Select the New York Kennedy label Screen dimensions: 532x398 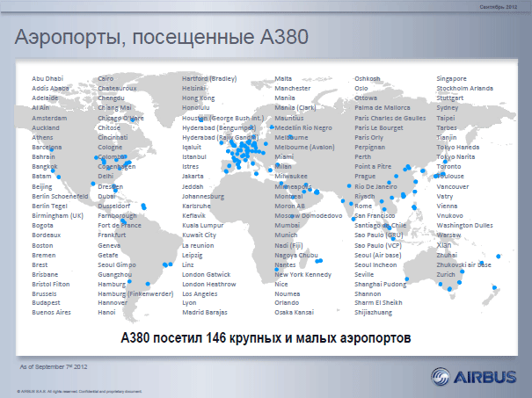point(302,274)
